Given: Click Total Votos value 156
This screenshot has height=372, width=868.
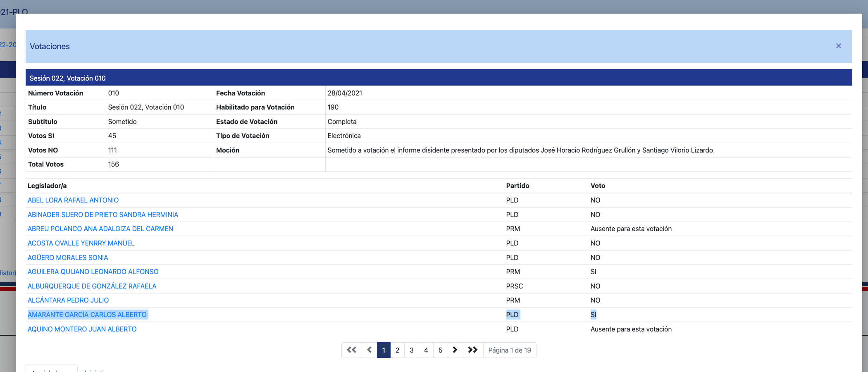Looking at the screenshot, I should [113, 164].
